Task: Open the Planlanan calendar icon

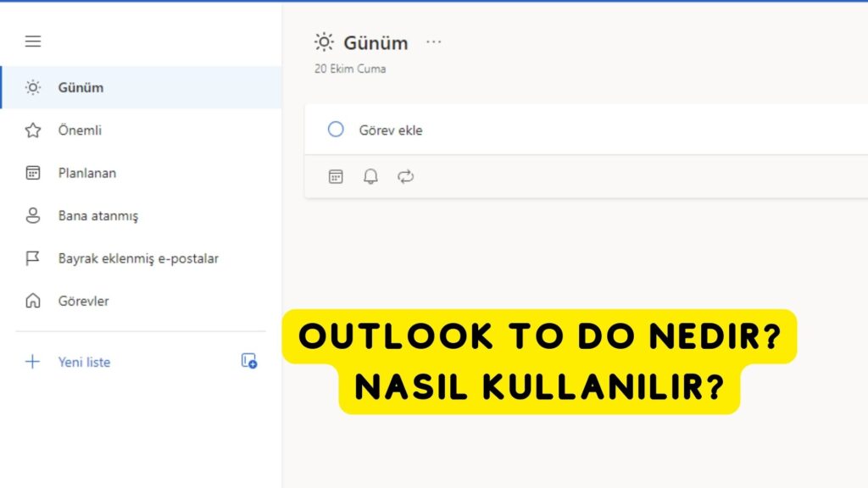Action: [x=32, y=172]
